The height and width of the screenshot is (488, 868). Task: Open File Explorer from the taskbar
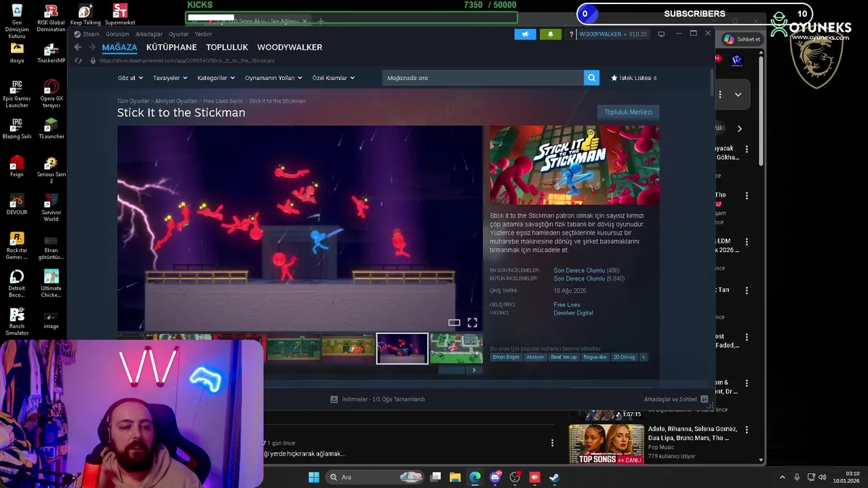pos(455,477)
